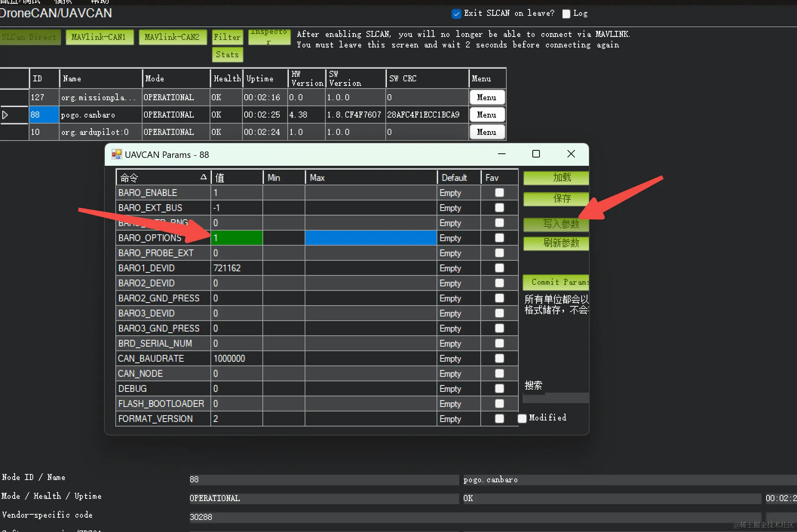
Task: Open the SLCan Direct connection mode
Action: pos(29,37)
